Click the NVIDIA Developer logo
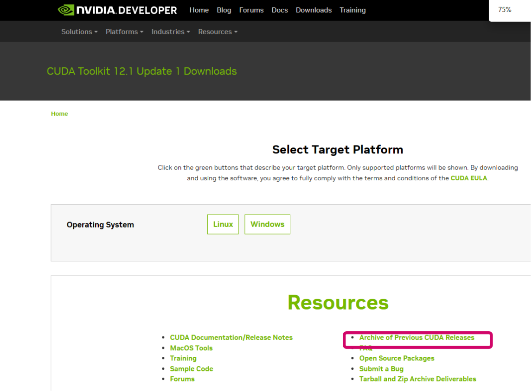 click(x=117, y=10)
